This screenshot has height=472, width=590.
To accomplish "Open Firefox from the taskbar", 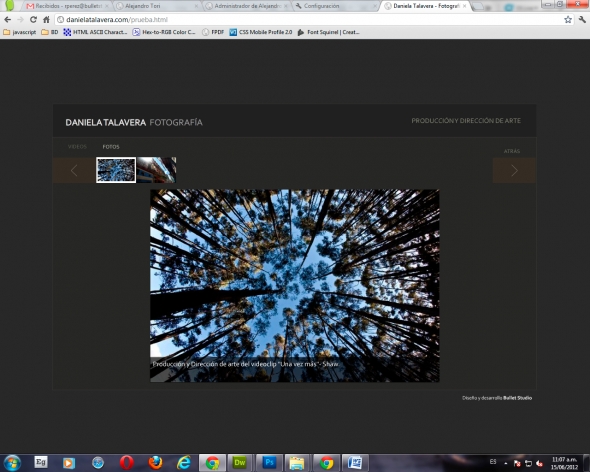I will [155, 463].
